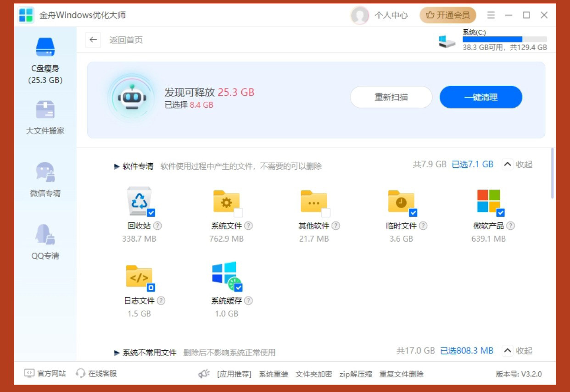Viewport: 570px width, 392px height.
Task: Click the vertical scrollbar thumb
Action: click(x=552, y=173)
